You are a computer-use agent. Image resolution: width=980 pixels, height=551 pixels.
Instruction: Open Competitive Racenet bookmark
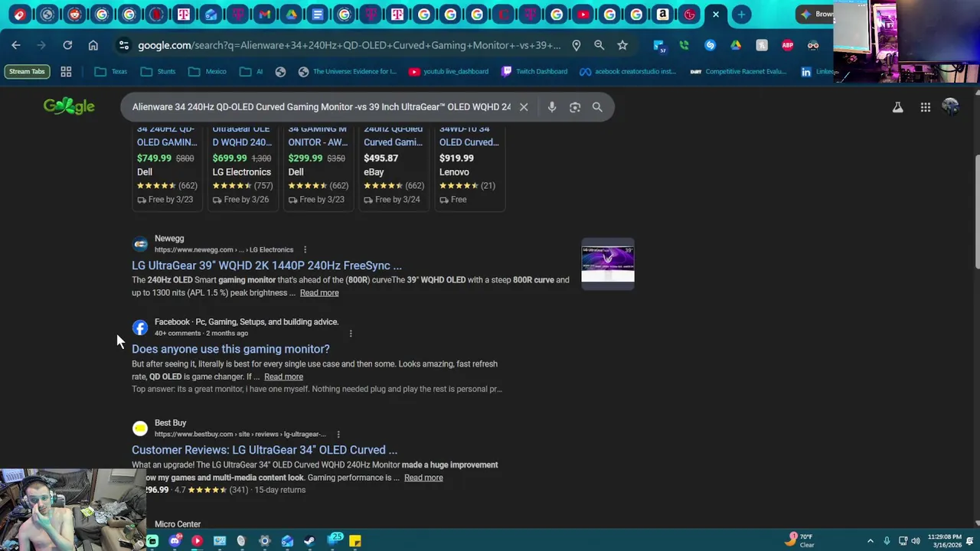(738, 71)
